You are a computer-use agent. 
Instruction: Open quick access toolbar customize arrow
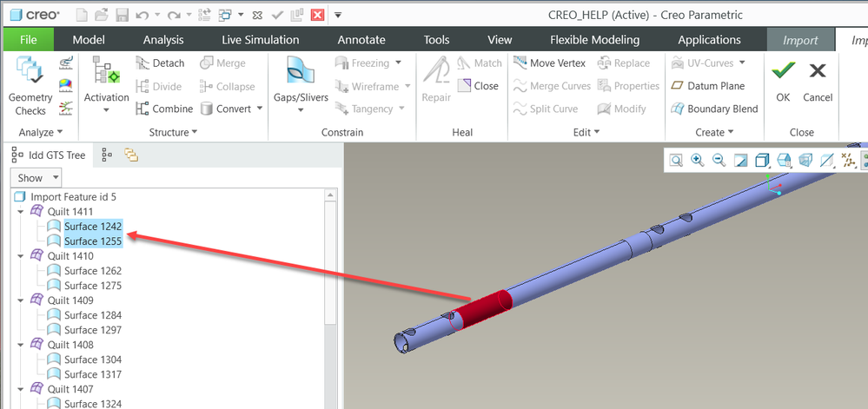pos(338,16)
